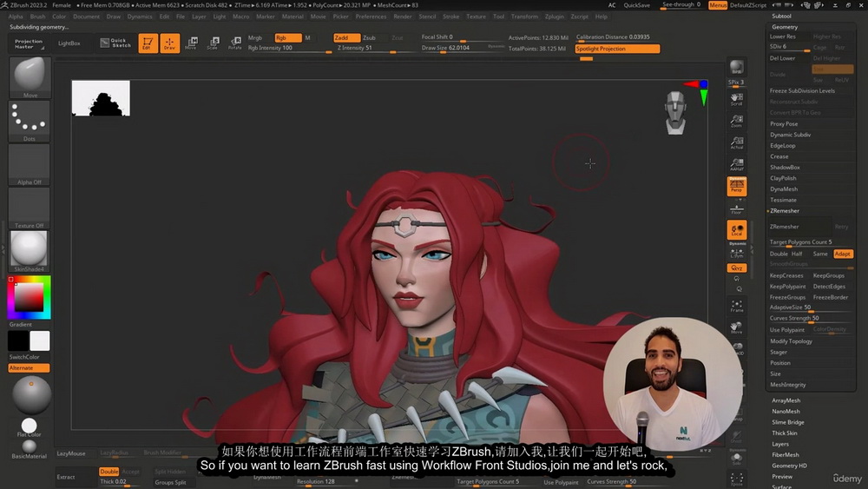Click SwitchColor

24,357
